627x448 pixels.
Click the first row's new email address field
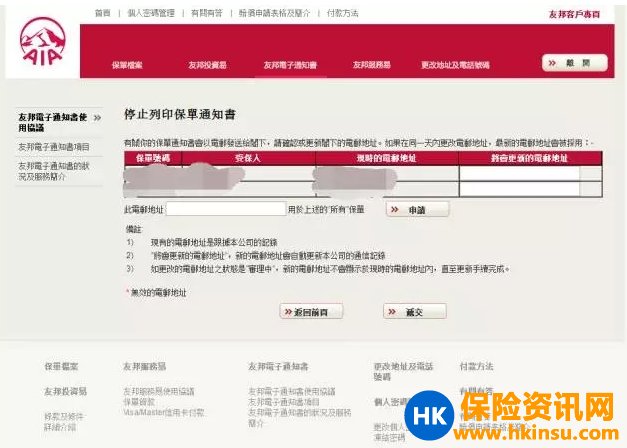[519, 173]
